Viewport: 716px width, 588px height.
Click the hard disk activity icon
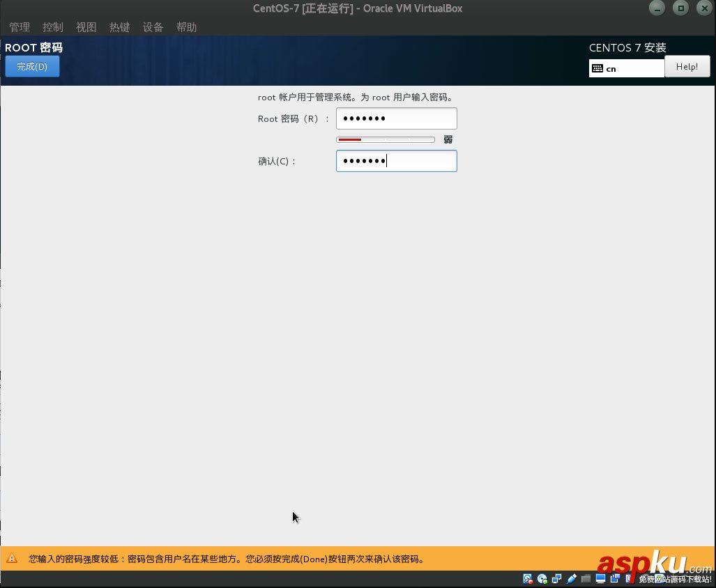pos(528,579)
